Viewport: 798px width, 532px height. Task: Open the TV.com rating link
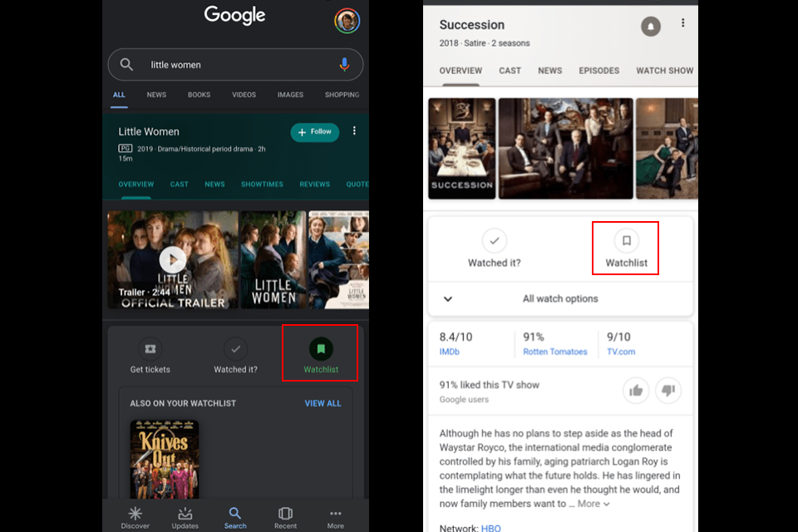[x=621, y=352]
